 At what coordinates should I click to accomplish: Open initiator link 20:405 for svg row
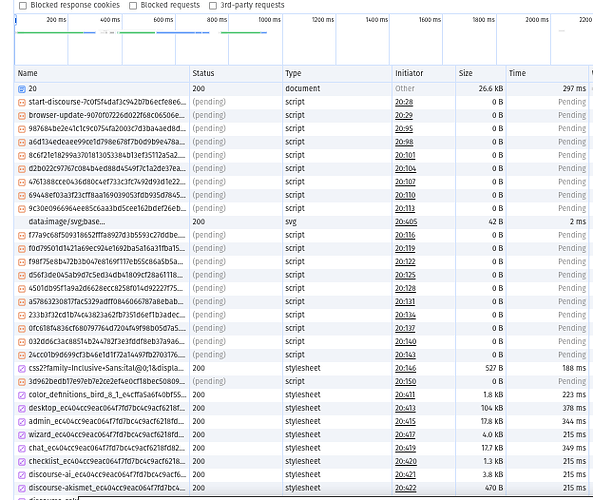[x=406, y=222]
